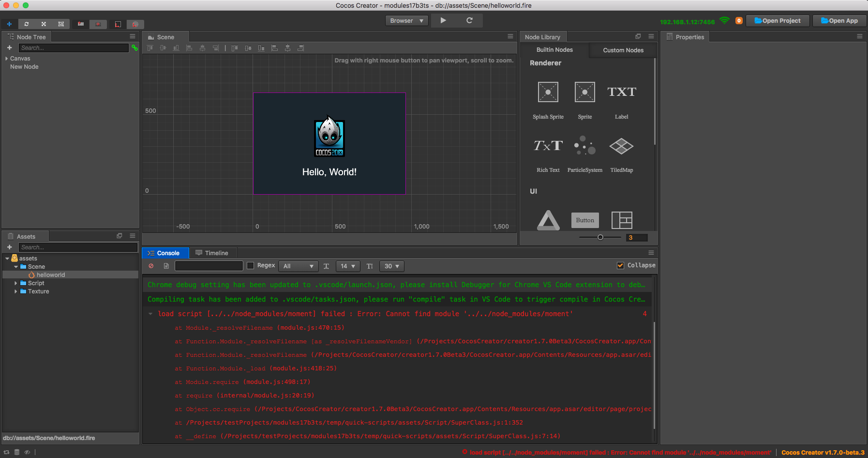Open the font size 14 dropdown
The height and width of the screenshot is (458, 868).
coord(348,266)
